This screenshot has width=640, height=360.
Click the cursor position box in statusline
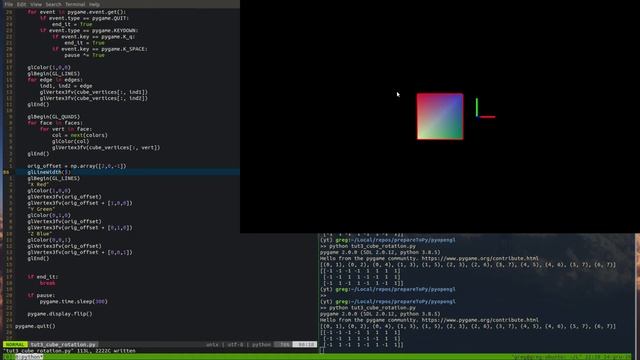(305, 344)
